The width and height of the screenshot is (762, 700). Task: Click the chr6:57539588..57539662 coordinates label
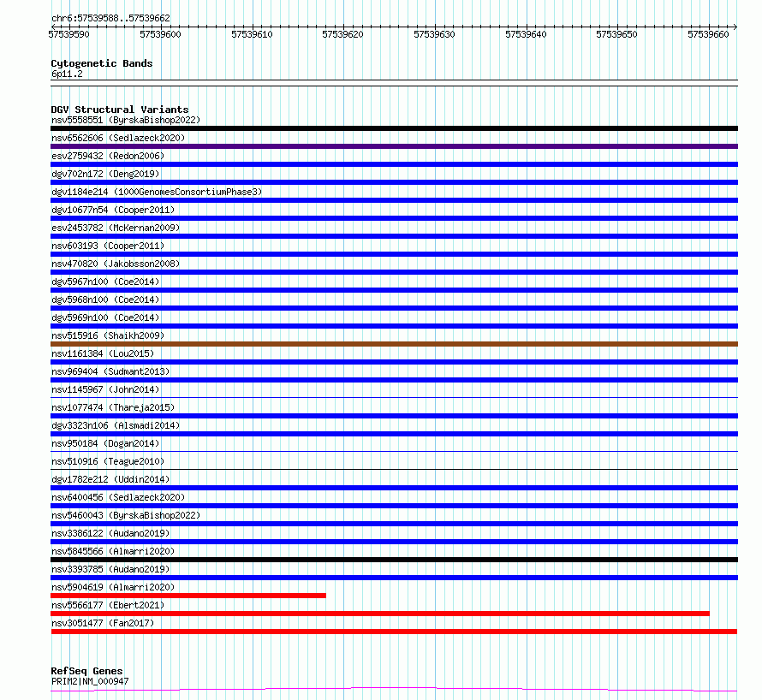110,19
